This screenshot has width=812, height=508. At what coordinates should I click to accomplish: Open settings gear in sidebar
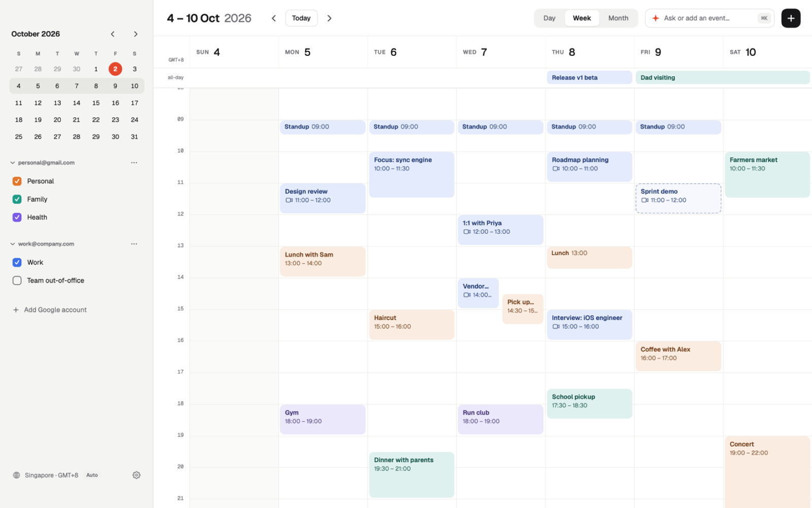pos(137,475)
